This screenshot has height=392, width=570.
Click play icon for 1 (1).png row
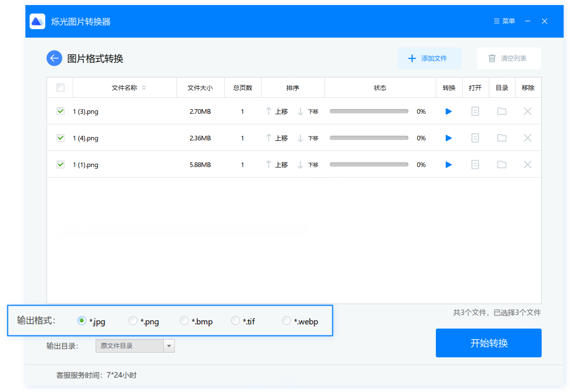(449, 165)
